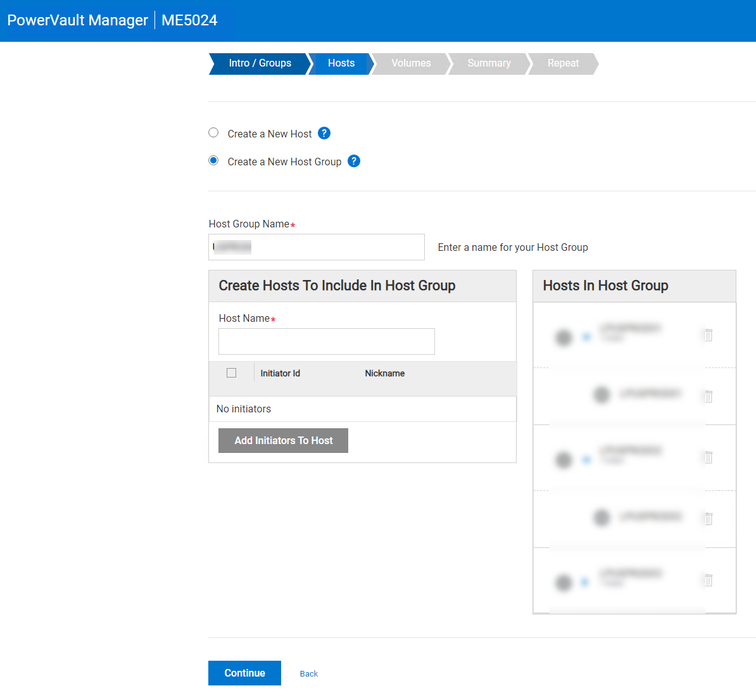This screenshot has width=756, height=700.
Task: Choose the Create a New Host Group option
Action: pos(213,161)
